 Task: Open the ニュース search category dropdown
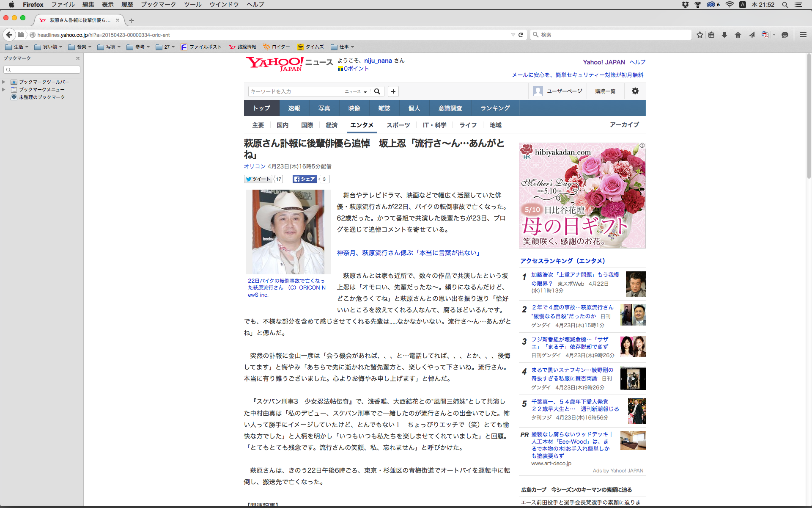coord(356,91)
